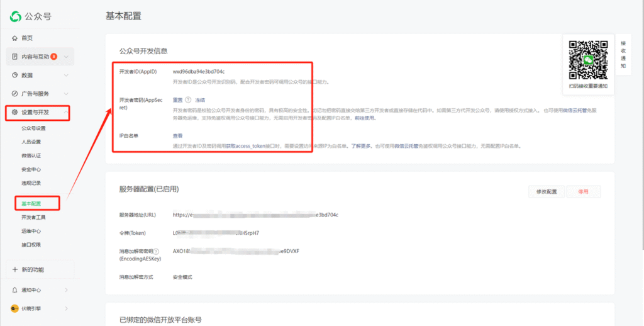
Task: Click the gear icon beside 设置与开发
Action: (15, 112)
